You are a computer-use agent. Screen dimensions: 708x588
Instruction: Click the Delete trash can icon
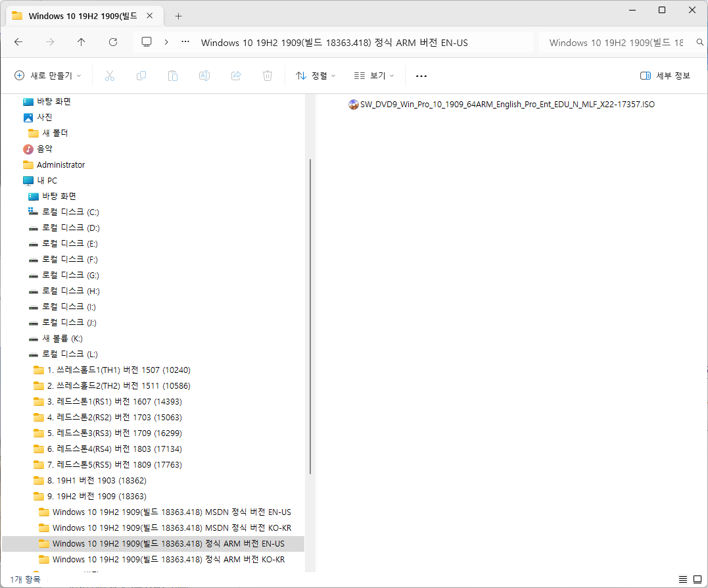point(268,76)
